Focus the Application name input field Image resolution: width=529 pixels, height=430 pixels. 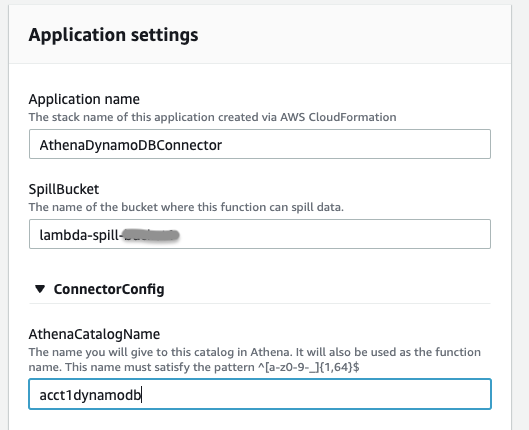[x=260, y=144]
